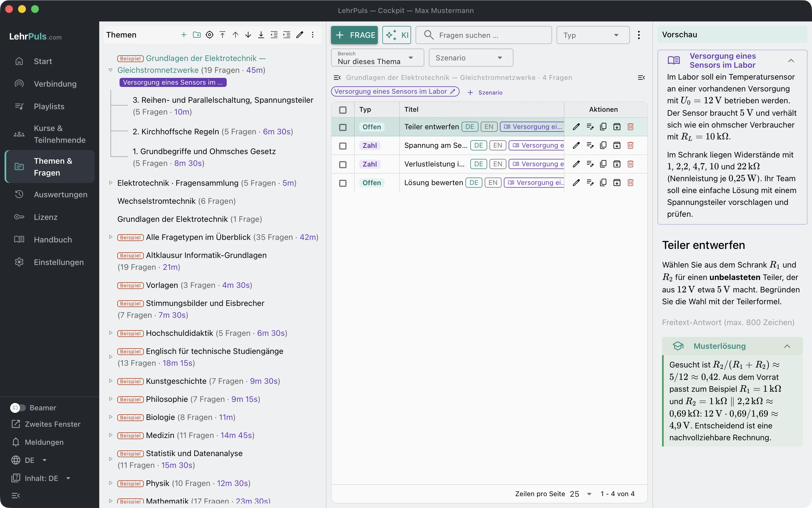Open the Bereich 'Nur dieses Thema' dropdown
This screenshot has width=812, height=508.
click(378, 58)
